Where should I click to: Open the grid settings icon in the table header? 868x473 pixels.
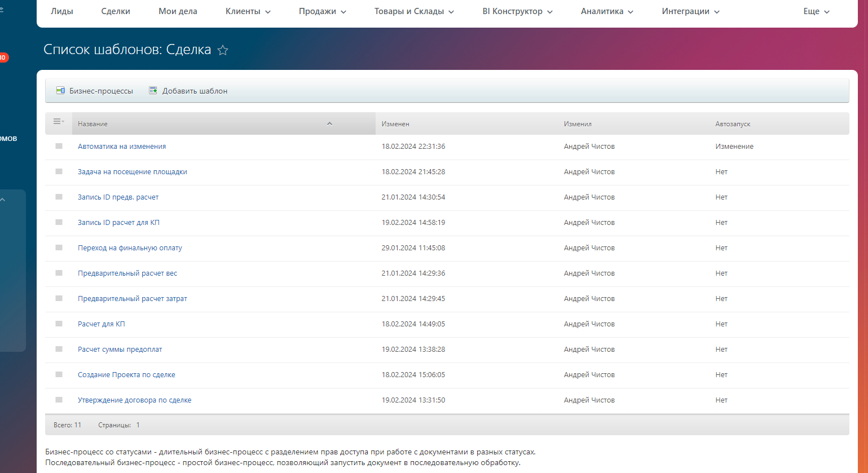click(59, 122)
